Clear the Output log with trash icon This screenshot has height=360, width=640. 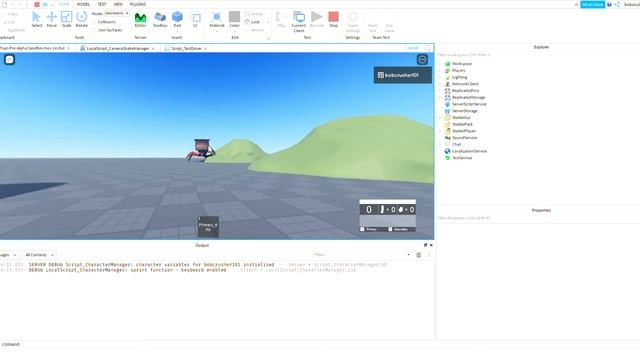click(x=418, y=255)
